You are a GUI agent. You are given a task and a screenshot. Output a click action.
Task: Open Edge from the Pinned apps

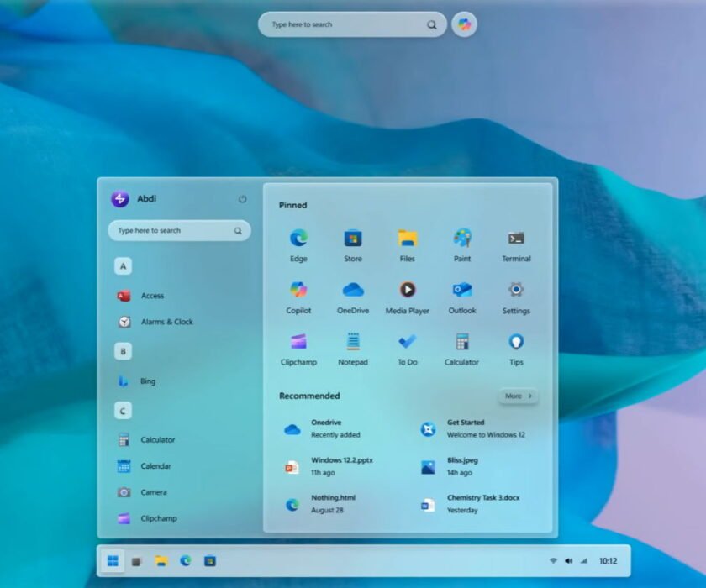pos(298,245)
